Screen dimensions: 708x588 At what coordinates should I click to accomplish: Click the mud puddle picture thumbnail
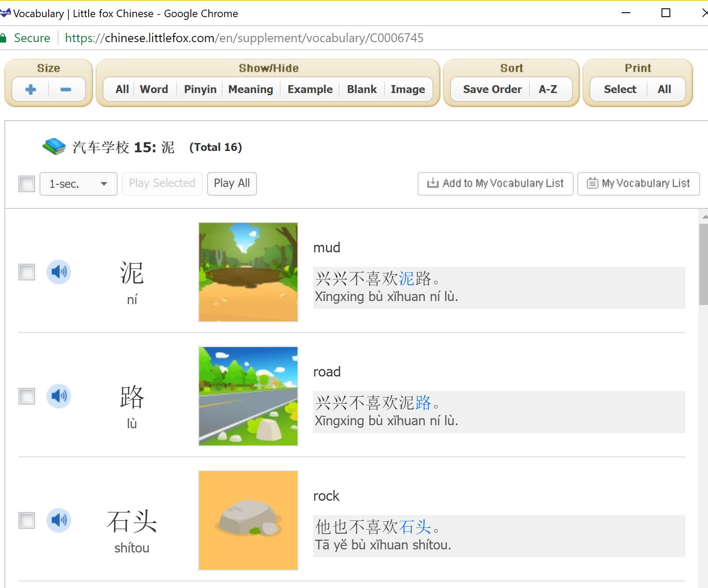pyautogui.click(x=248, y=272)
